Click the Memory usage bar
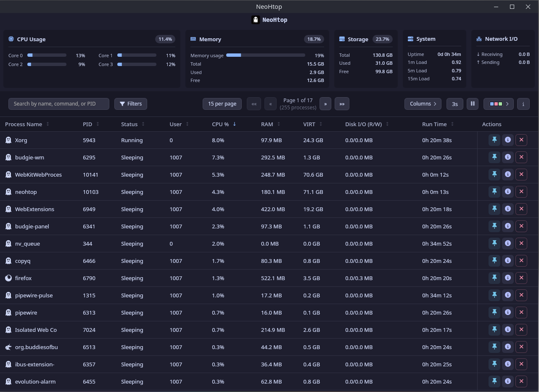Viewport: 539px width, 392px height. pos(266,56)
